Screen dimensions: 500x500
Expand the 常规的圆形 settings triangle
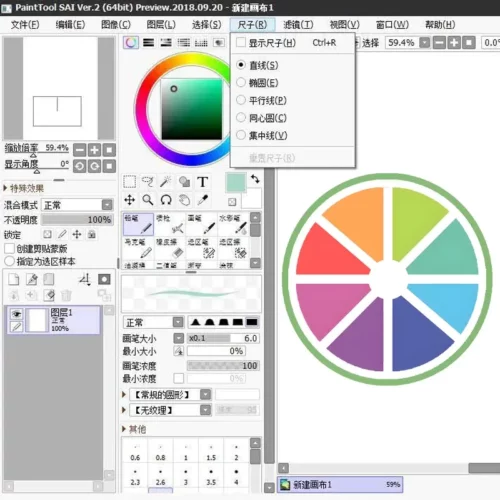(124, 395)
